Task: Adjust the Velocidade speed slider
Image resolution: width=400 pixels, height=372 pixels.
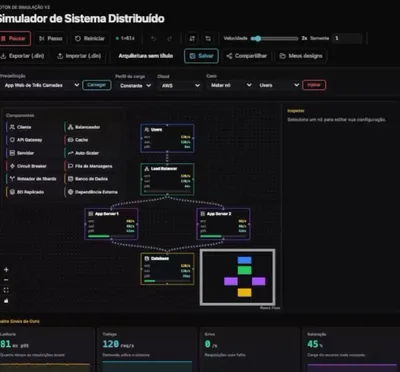Action: (275, 39)
